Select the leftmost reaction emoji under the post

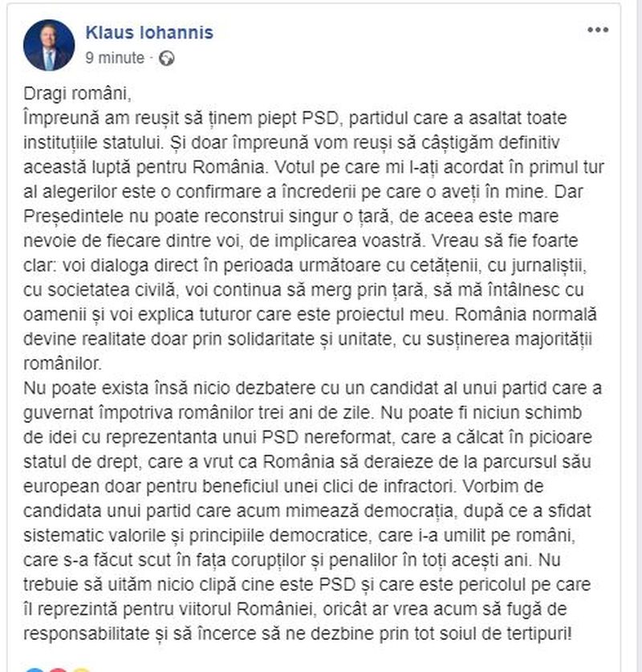(x=34, y=669)
